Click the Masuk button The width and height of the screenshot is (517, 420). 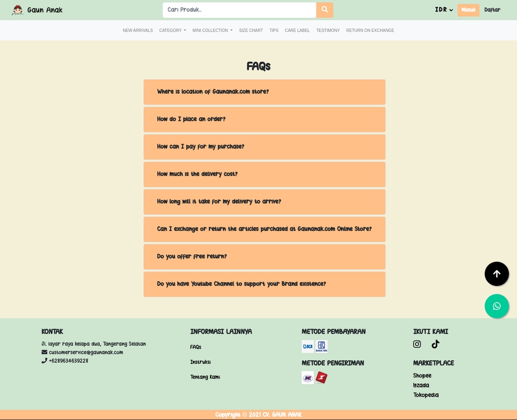pyautogui.click(x=468, y=10)
